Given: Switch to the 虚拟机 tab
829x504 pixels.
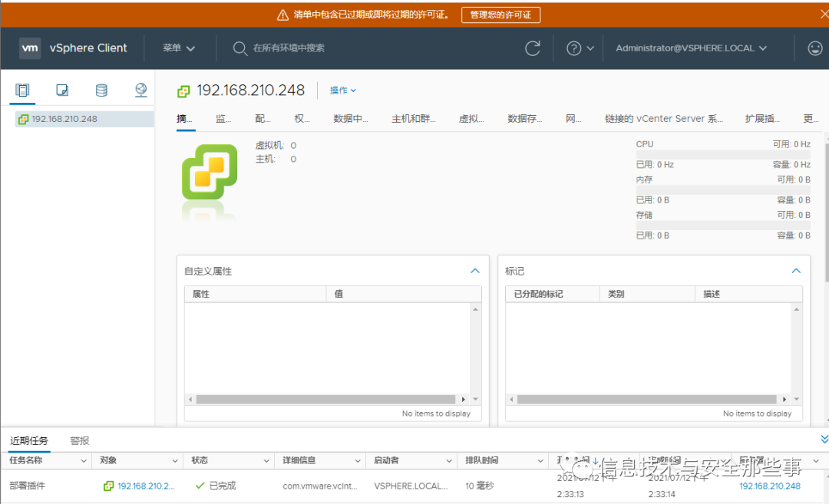Looking at the screenshot, I should pos(471,119).
